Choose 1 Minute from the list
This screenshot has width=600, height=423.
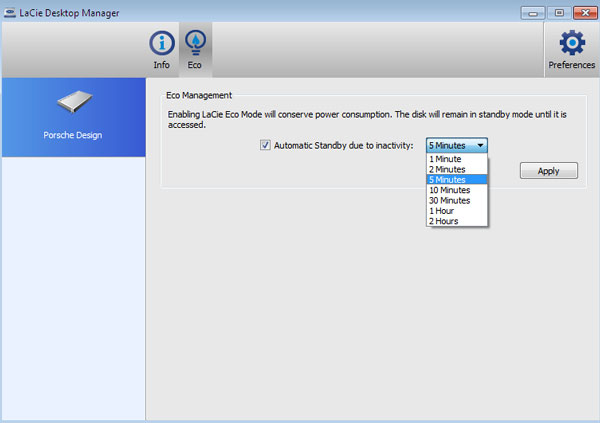pyautogui.click(x=445, y=159)
